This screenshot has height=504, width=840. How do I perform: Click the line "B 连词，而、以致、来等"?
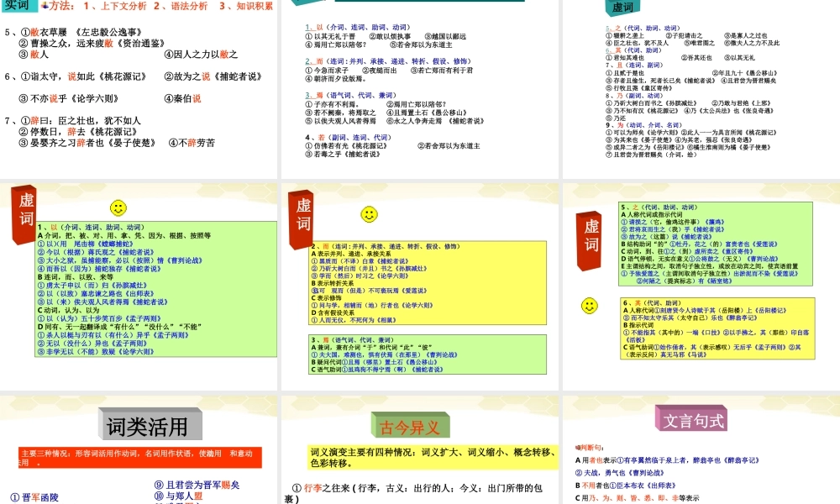coord(76,277)
